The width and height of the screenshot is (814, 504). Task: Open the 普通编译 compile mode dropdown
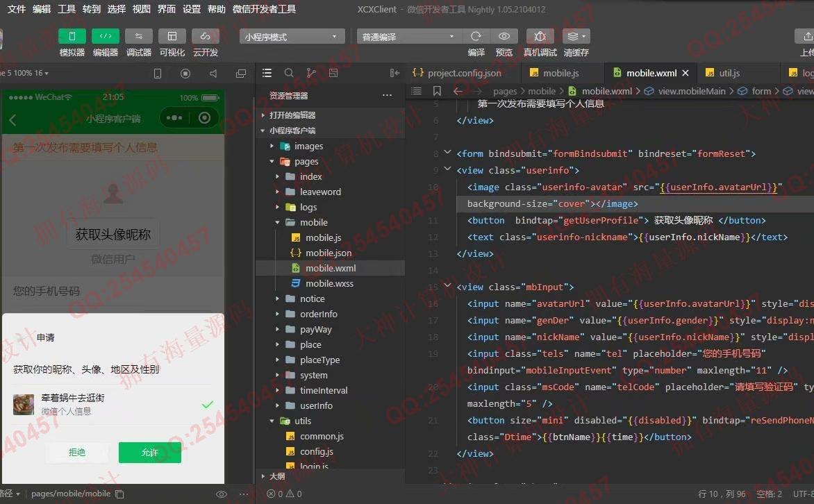pyautogui.click(x=408, y=37)
